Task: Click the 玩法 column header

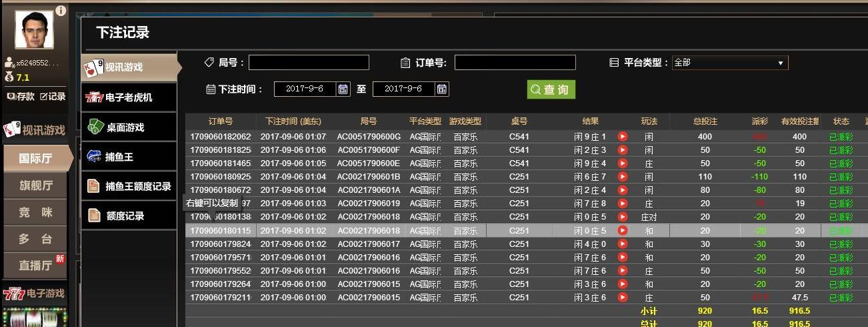Action: tap(649, 121)
